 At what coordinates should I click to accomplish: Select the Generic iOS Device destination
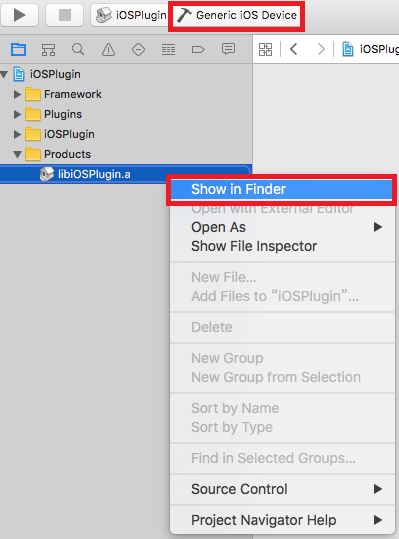click(x=236, y=15)
